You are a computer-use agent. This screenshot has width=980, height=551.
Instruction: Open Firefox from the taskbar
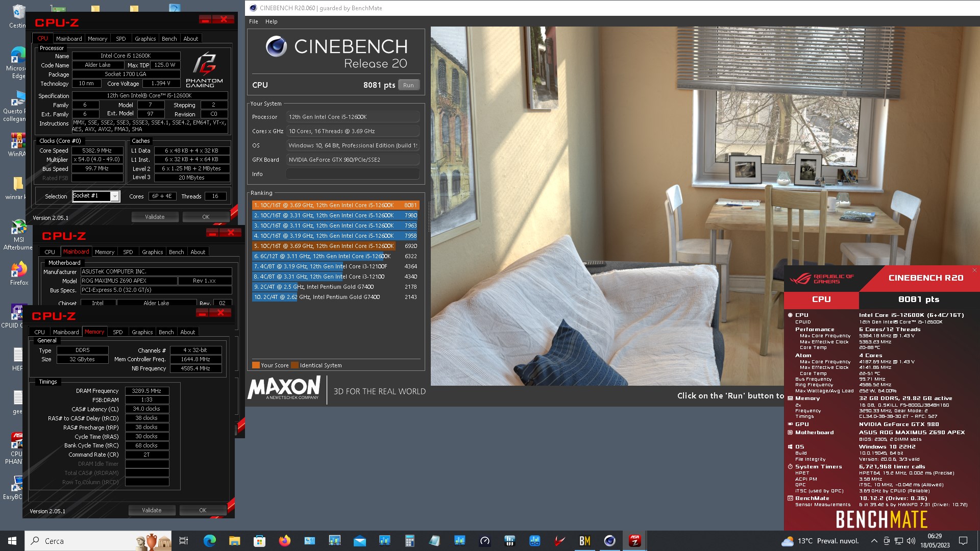click(x=284, y=541)
